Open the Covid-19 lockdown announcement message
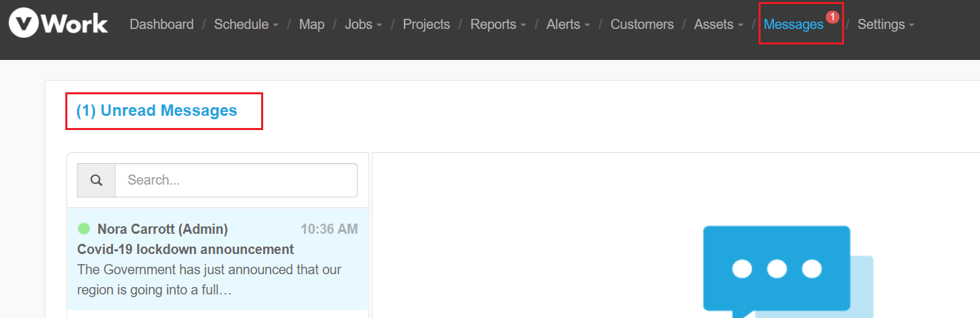The image size is (980, 318). 217,259
